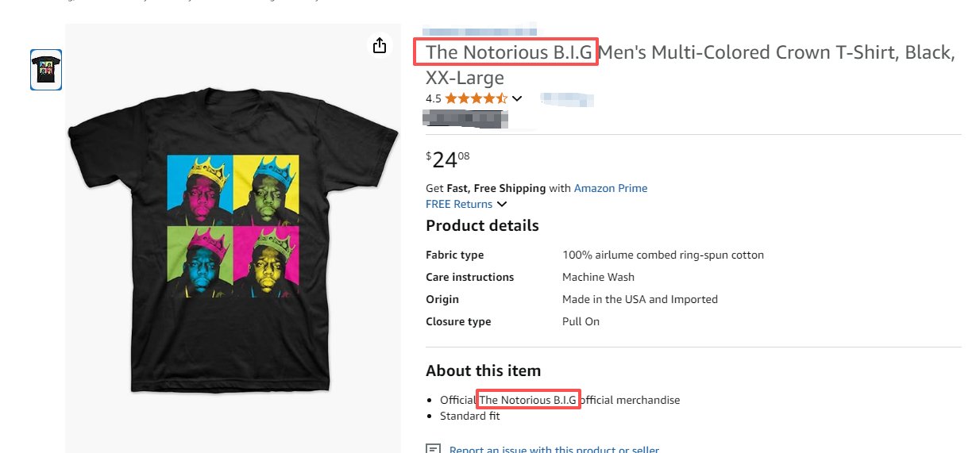The image size is (980, 453).
Task: Click the 'About this item' heading
Action: coord(483,370)
